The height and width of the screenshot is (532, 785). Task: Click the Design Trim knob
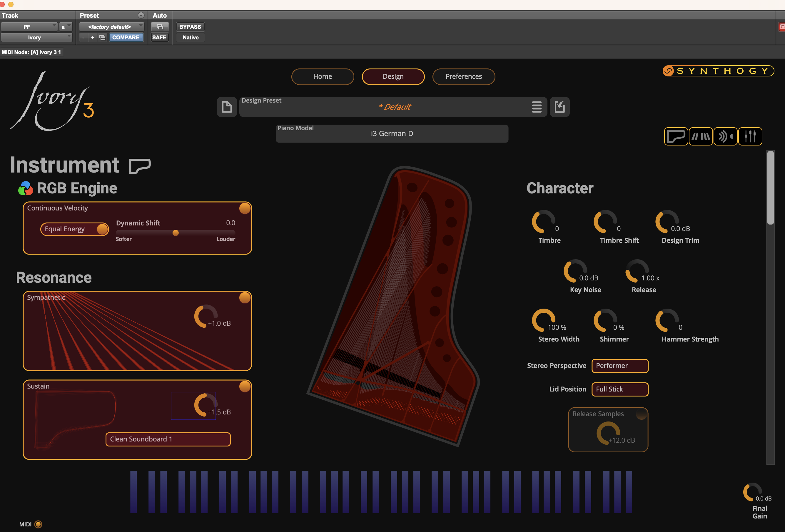coord(667,222)
